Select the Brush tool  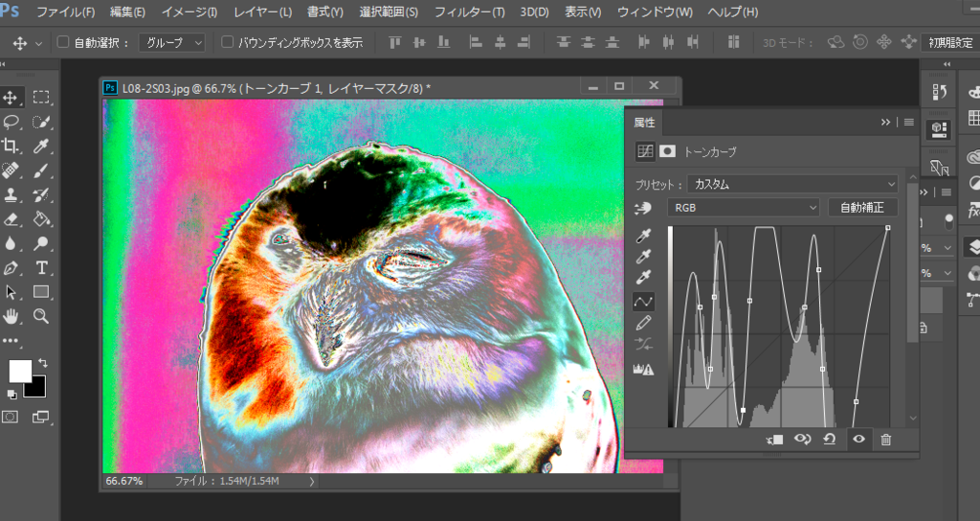(41, 170)
